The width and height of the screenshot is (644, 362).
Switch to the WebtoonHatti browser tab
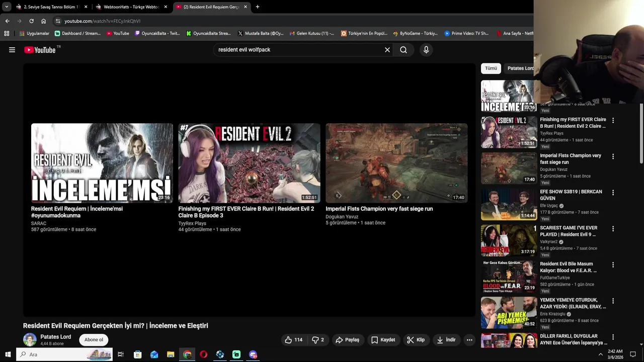131,7
